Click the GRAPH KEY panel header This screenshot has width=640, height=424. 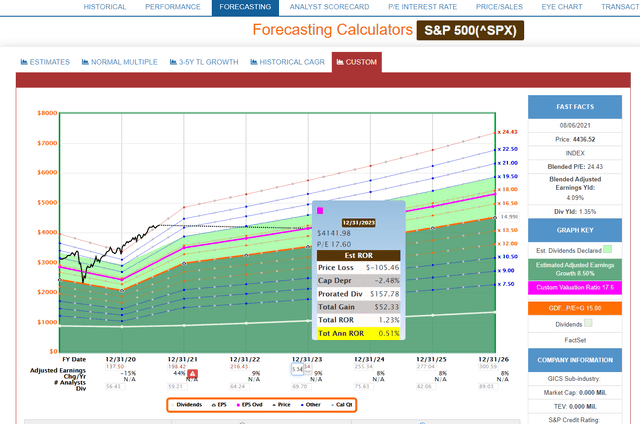click(x=575, y=230)
